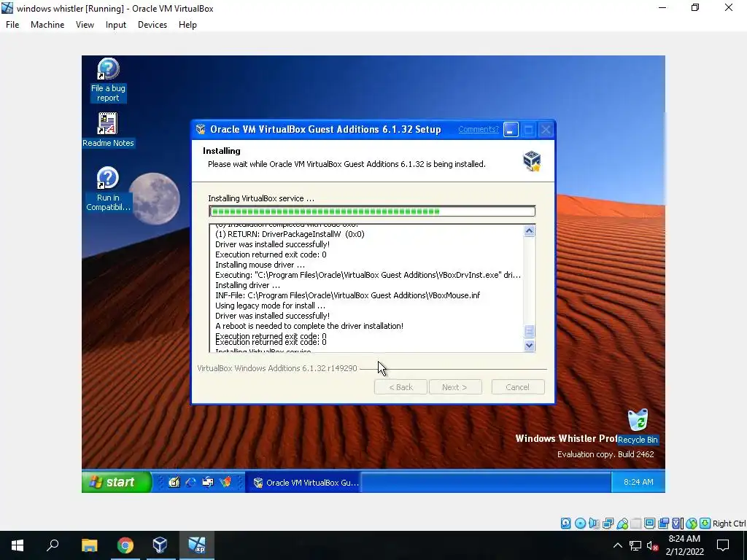This screenshot has width=747, height=560.
Task: Click log line '(1) RETURN: DriverPackageInstallW'
Action: 290,234
